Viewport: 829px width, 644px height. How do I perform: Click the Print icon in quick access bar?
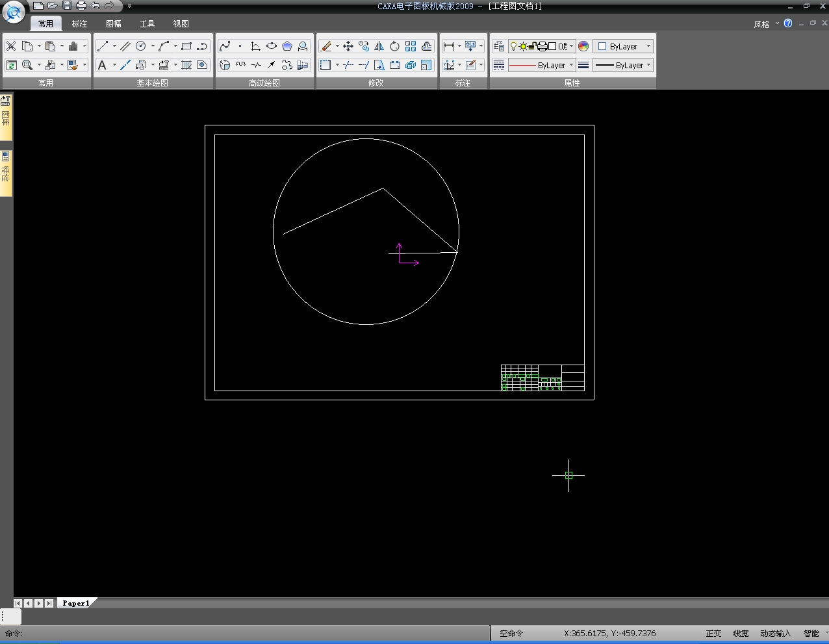tap(81, 6)
